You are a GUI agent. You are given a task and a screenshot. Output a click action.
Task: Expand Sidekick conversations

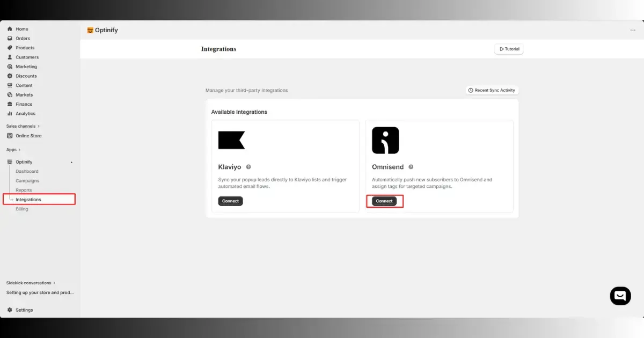[x=31, y=283]
